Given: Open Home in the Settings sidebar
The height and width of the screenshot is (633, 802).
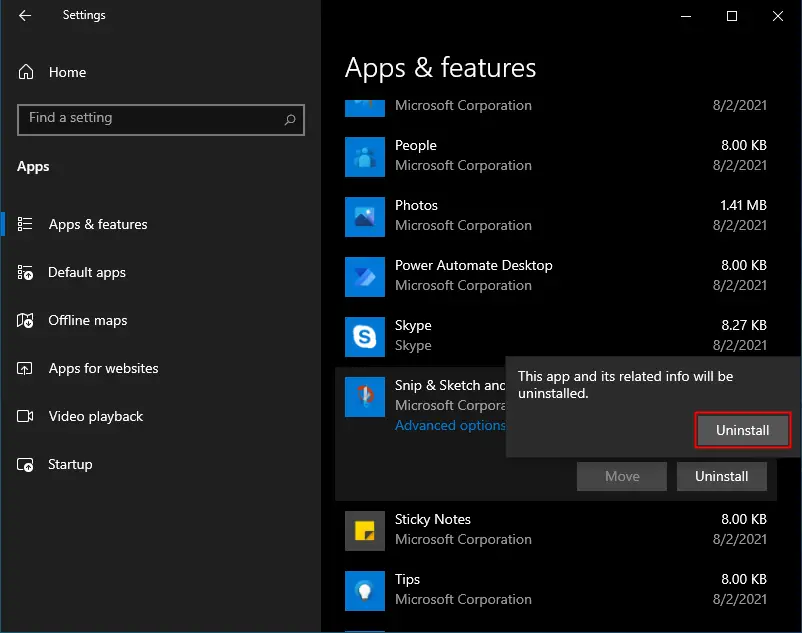Looking at the screenshot, I should (67, 72).
